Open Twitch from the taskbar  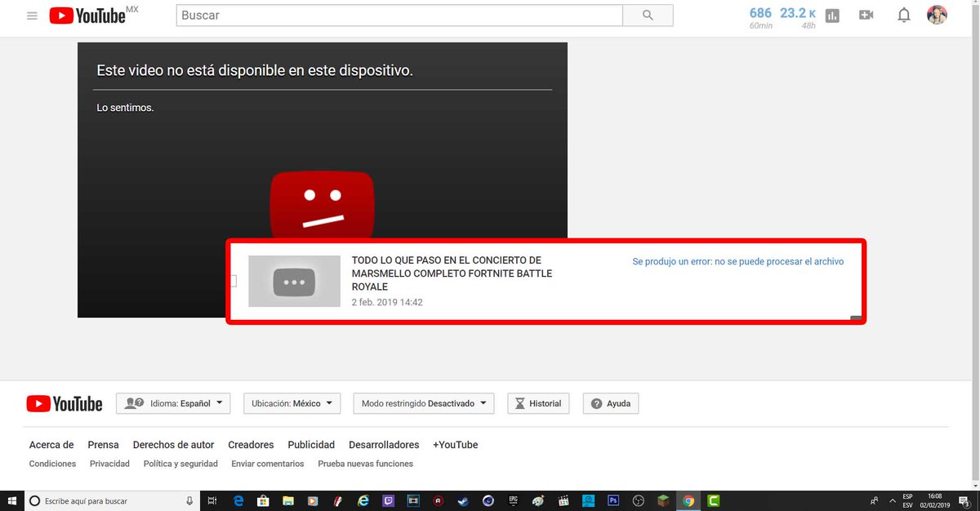389,500
